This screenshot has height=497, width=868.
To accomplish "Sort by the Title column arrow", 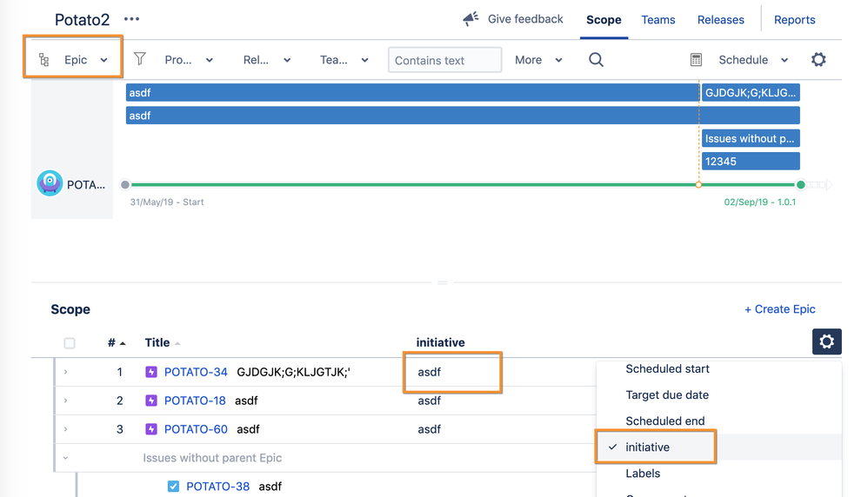I will (x=177, y=343).
